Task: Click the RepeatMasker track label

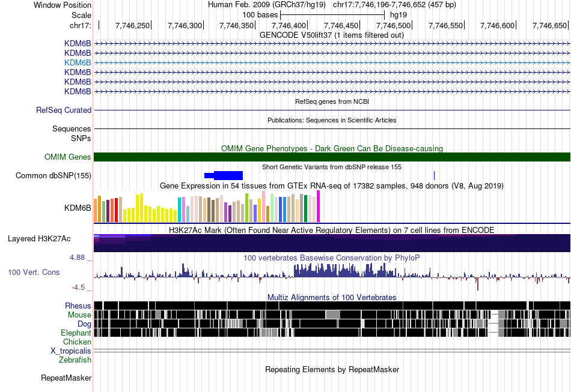Action: pyautogui.click(x=66, y=378)
